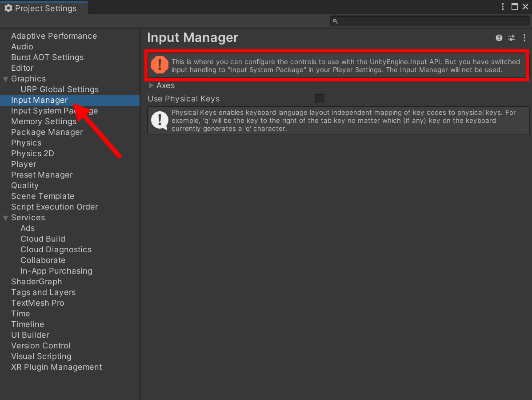
Task: Open Package Manager settings
Action: (47, 132)
